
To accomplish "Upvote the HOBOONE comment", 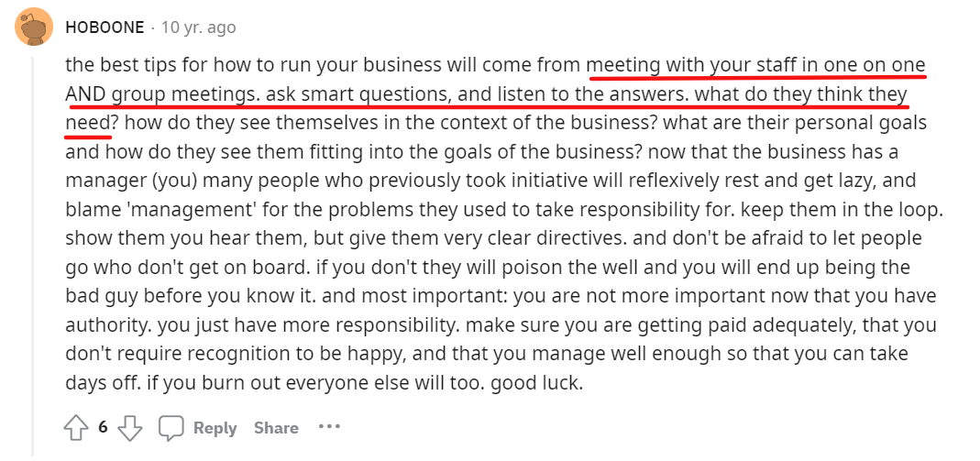I will click(75, 428).
